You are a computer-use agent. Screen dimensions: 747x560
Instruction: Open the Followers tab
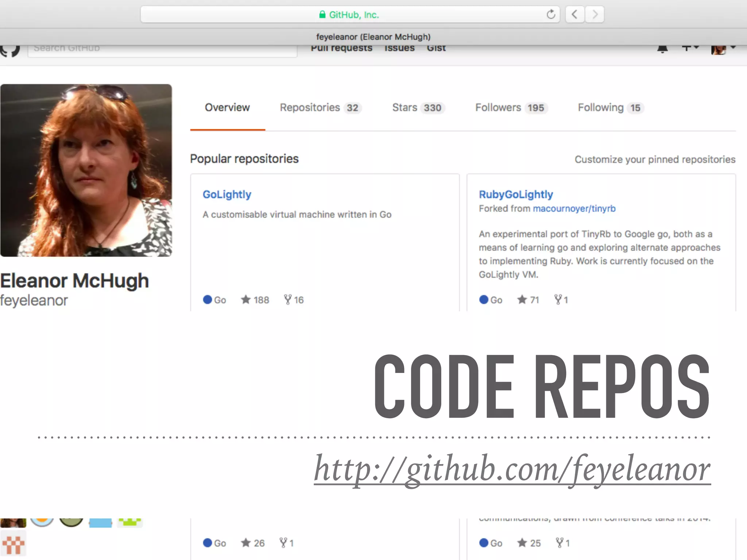[511, 108]
